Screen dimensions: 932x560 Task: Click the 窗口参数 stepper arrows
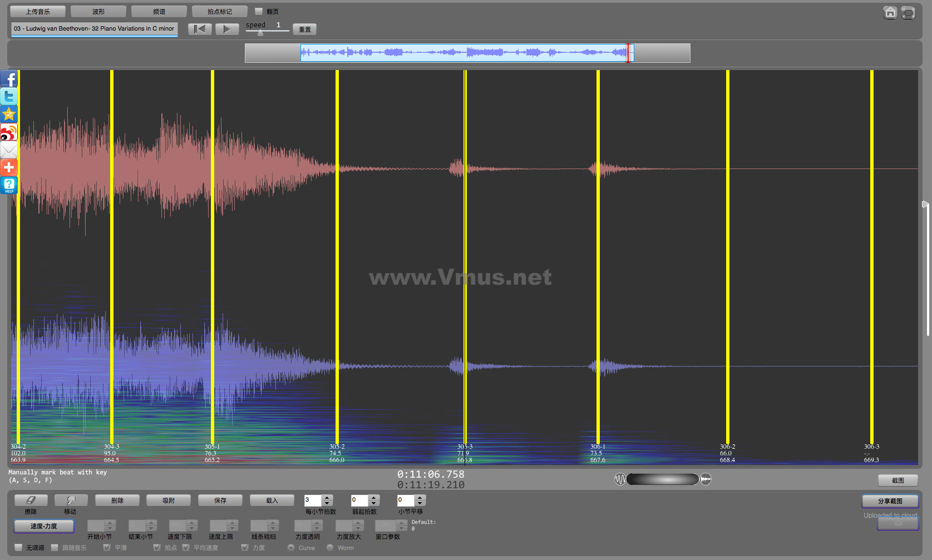point(401,526)
